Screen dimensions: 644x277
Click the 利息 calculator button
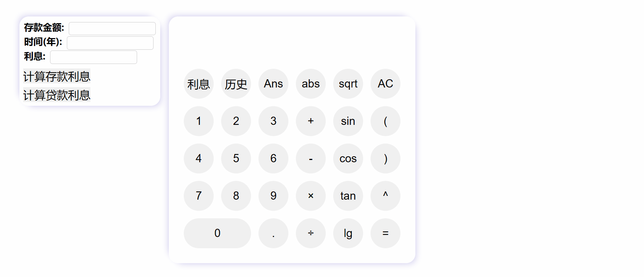pyautogui.click(x=198, y=84)
